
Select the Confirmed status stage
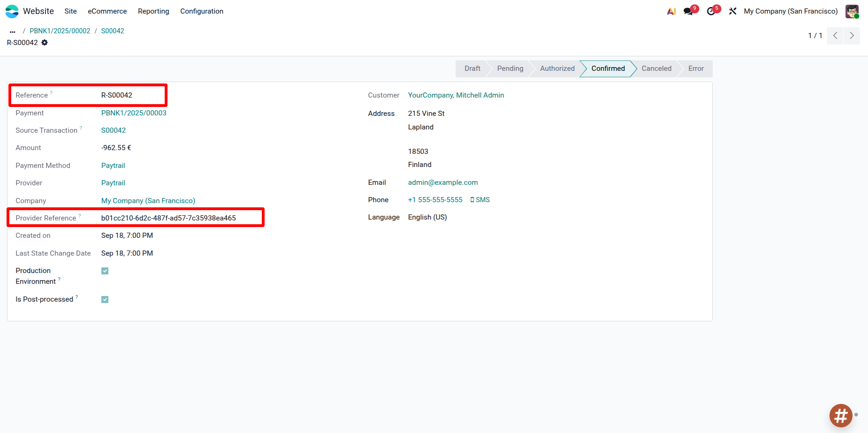608,68
